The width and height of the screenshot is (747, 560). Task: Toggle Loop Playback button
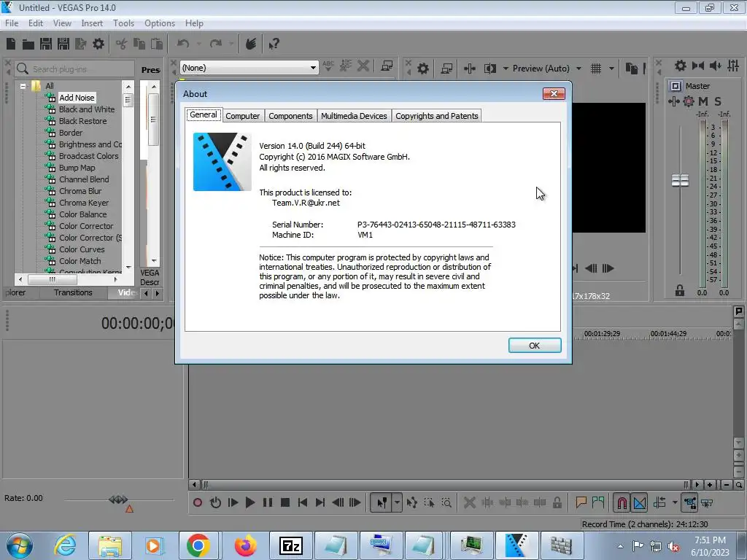click(215, 502)
